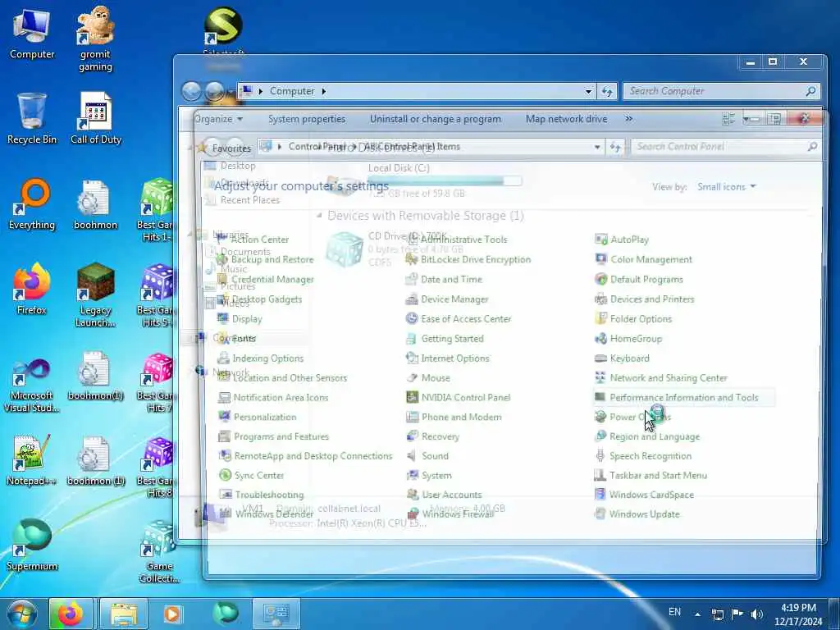Viewport: 840px width, 630px height.
Task: Open User Accounts
Action: pyautogui.click(x=444, y=495)
